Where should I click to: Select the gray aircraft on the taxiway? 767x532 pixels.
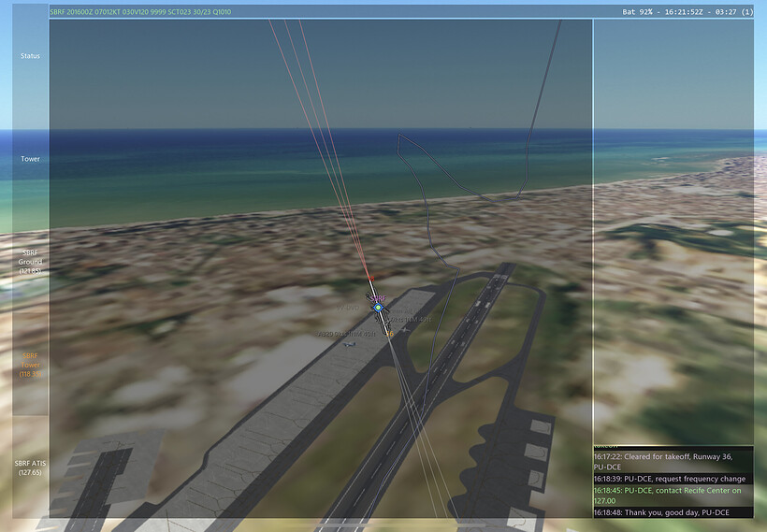[405, 331]
